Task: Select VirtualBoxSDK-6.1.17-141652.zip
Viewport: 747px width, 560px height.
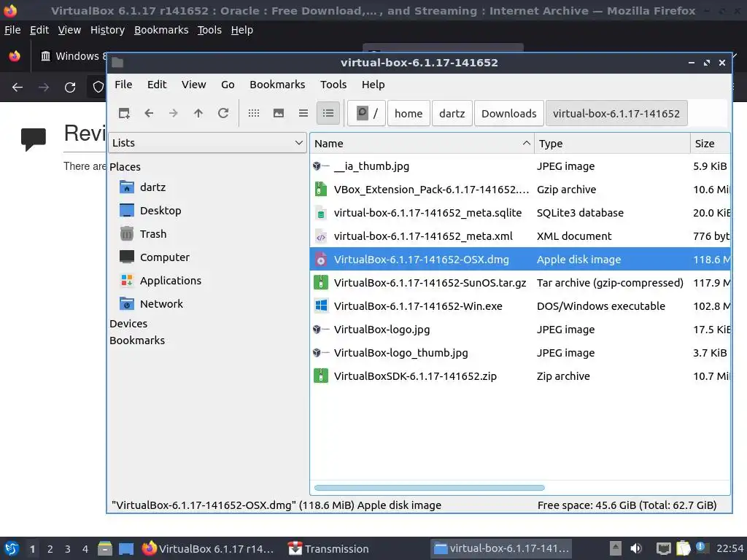Action: (x=519, y=376)
